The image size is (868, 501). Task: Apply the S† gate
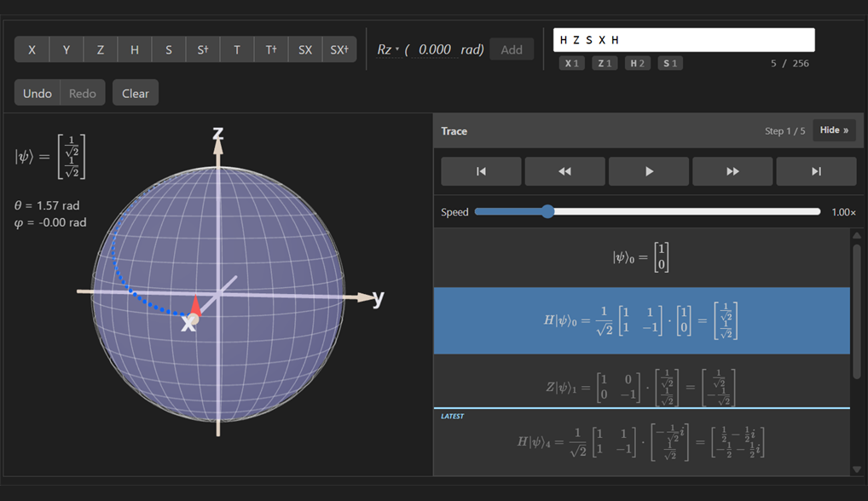pyautogui.click(x=203, y=49)
